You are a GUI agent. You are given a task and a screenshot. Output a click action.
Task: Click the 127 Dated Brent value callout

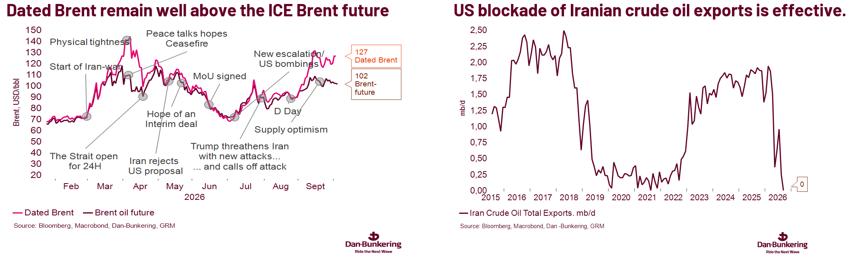[376, 56]
